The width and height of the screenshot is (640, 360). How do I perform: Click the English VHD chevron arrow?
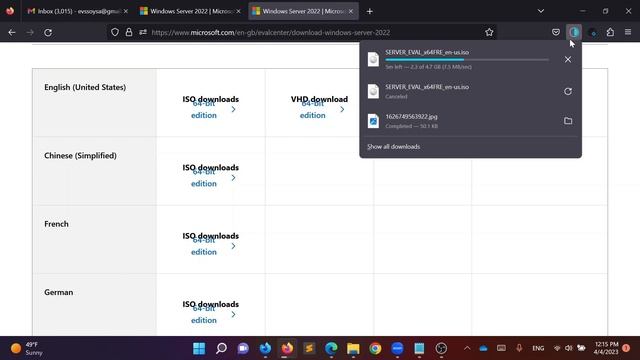pyautogui.click(x=342, y=109)
